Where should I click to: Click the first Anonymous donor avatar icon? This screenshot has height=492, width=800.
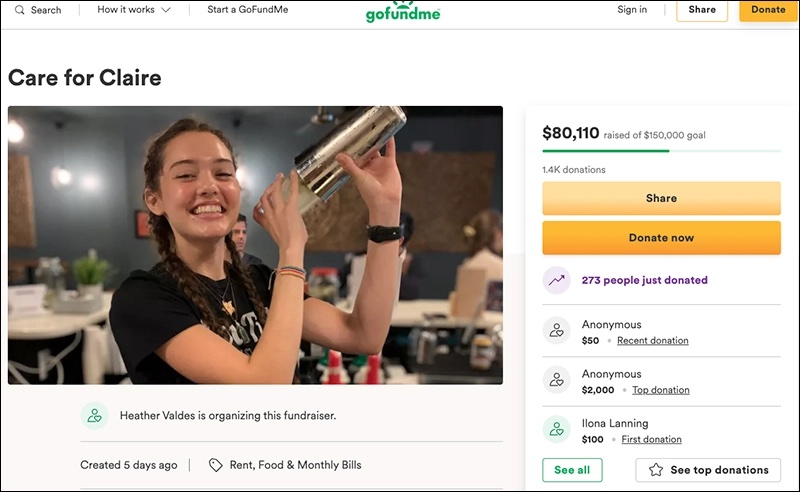[x=556, y=331]
